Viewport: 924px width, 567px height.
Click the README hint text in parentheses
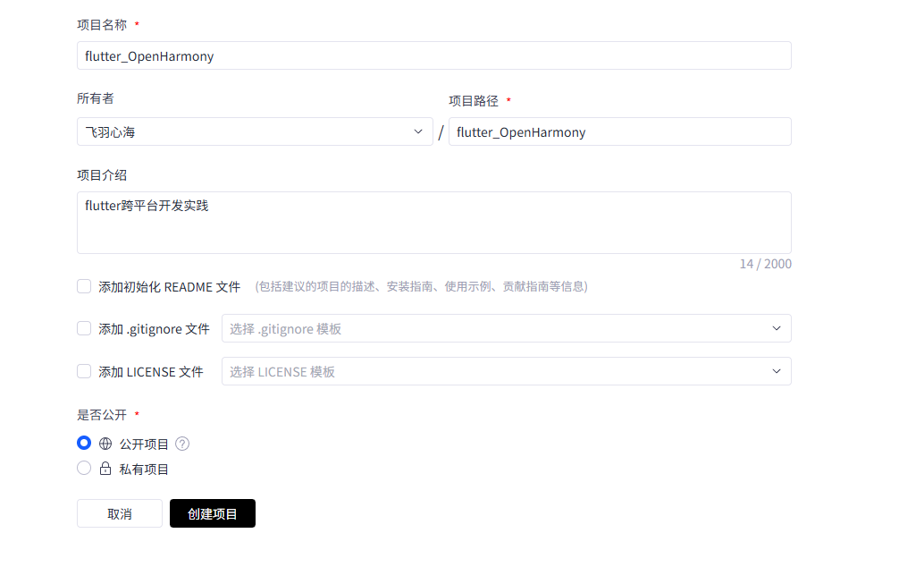pos(421,286)
